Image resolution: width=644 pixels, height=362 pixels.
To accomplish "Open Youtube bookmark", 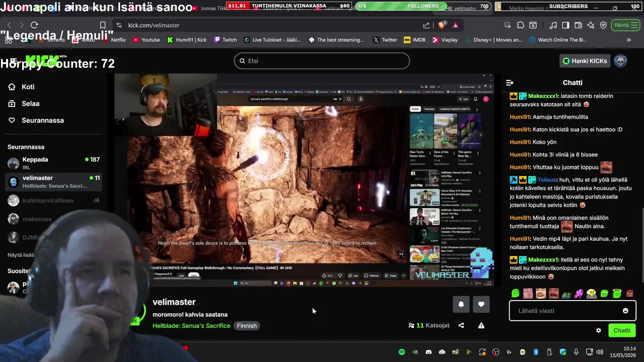I will tap(146, 40).
